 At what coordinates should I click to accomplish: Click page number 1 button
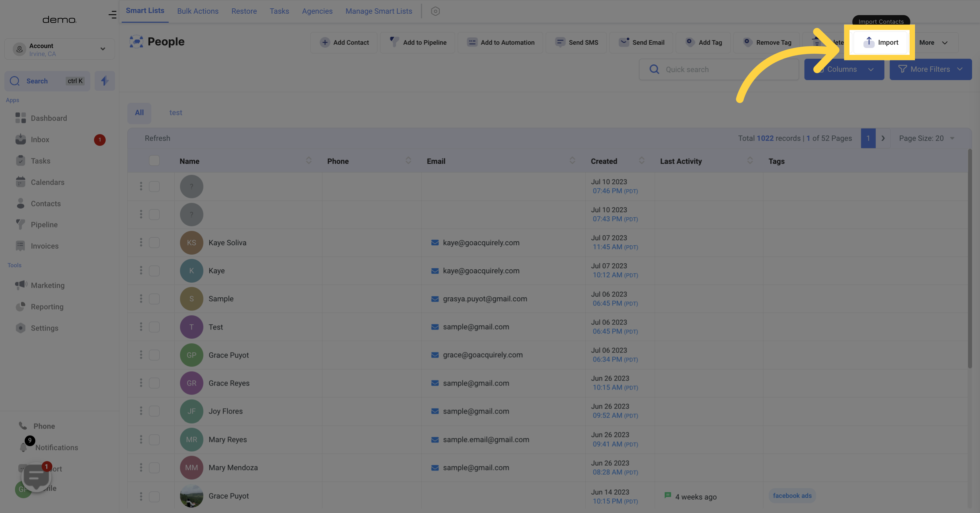(x=868, y=138)
